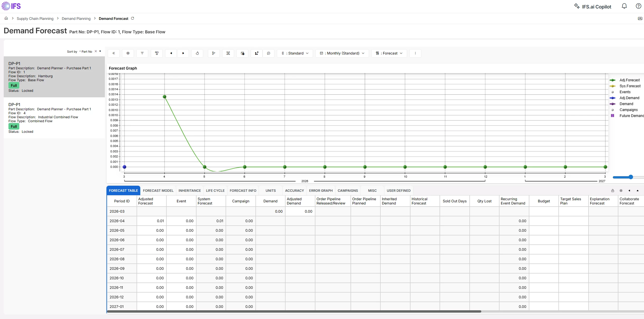Click the collapse panel double-chevron button
This screenshot has height=319, width=644.
pyautogui.click(x=114, y=53)
